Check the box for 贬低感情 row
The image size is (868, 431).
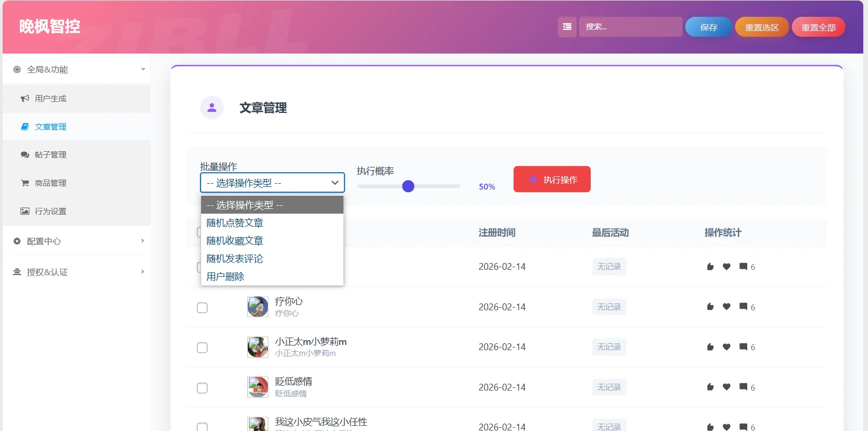(202, 388)
